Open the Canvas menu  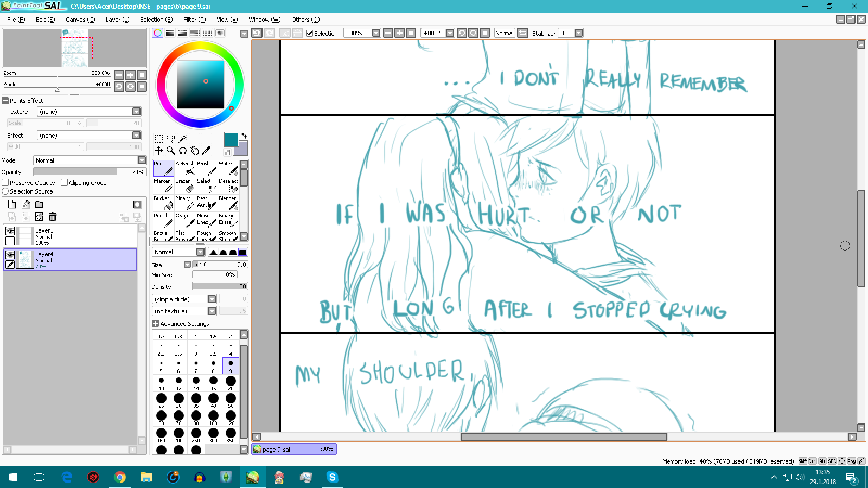pos(80,20)
